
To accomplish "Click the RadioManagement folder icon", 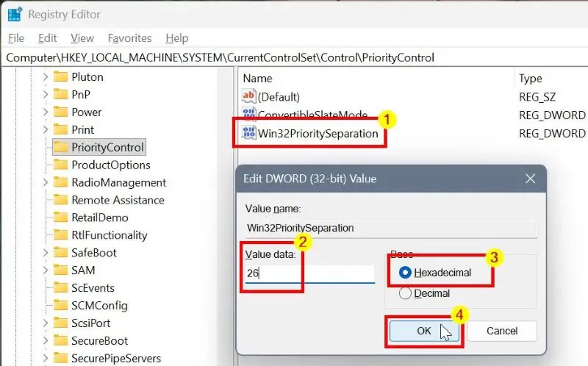I will pos(60,182).
